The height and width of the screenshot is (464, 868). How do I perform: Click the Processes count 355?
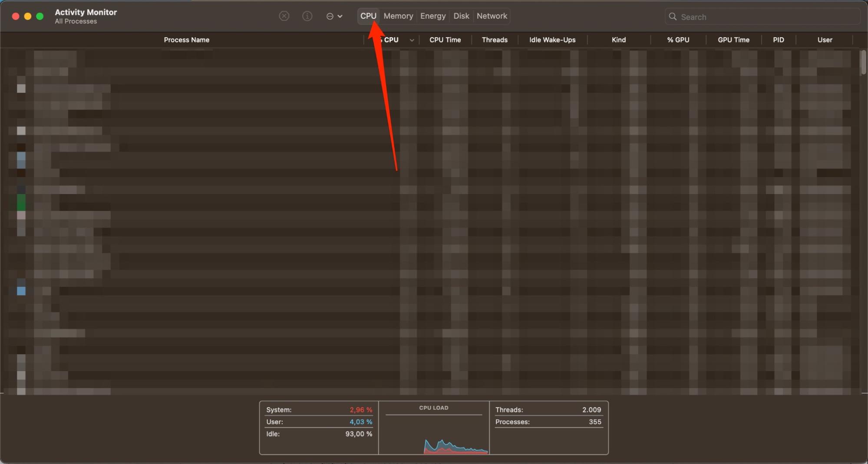(x=595, y=422)
